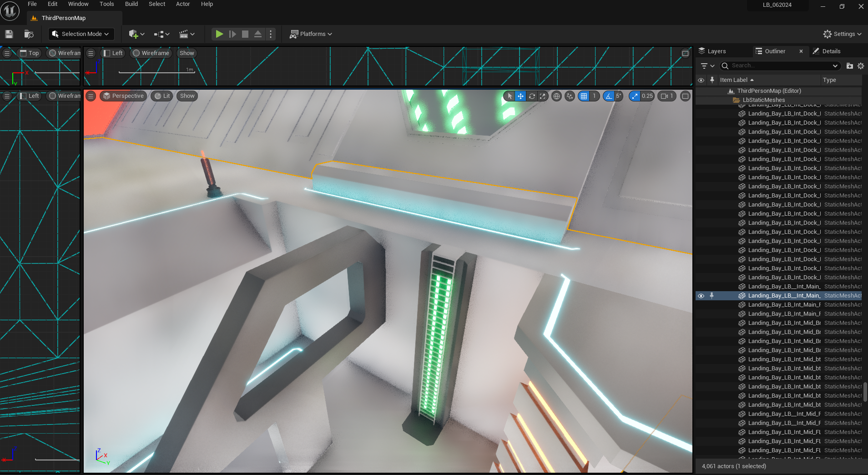Screen dimensions: 868x475
Task: Open the Selection Mode dropdown
Action: (81, 34)
